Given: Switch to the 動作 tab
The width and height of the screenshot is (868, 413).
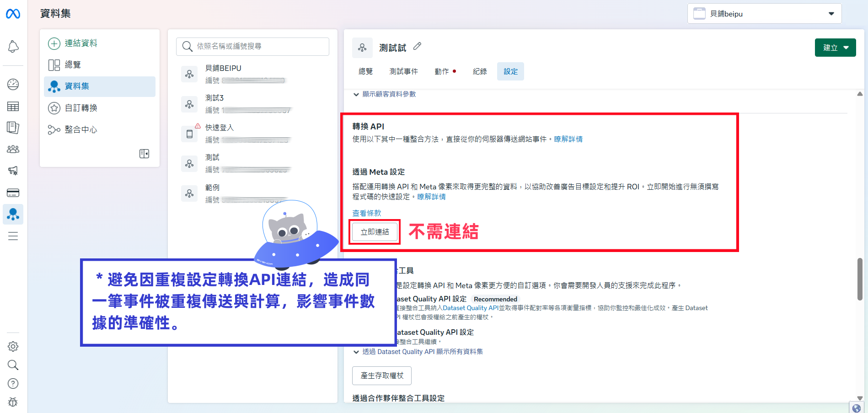Looking at the screenshot, I should 445,71.
